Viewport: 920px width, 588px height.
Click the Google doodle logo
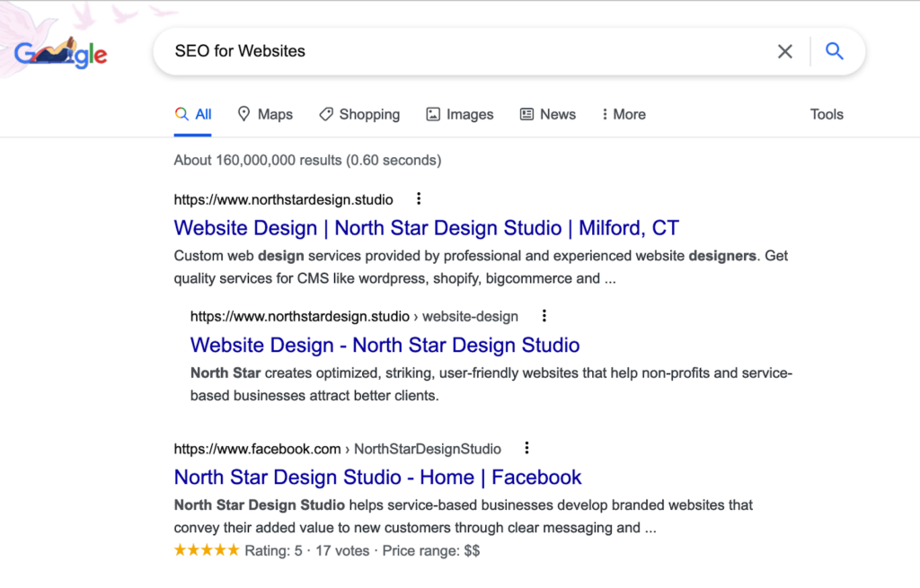tap(61, 53)
